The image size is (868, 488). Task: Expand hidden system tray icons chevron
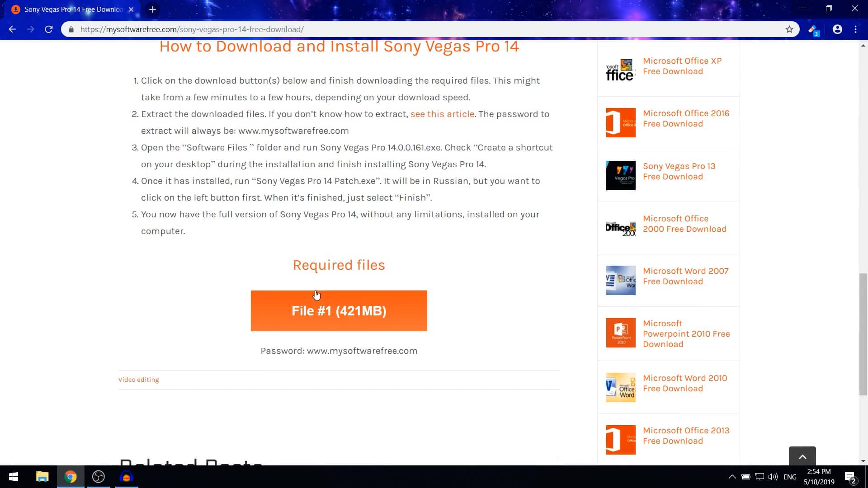pyautogui.click(x=732, y=476)
